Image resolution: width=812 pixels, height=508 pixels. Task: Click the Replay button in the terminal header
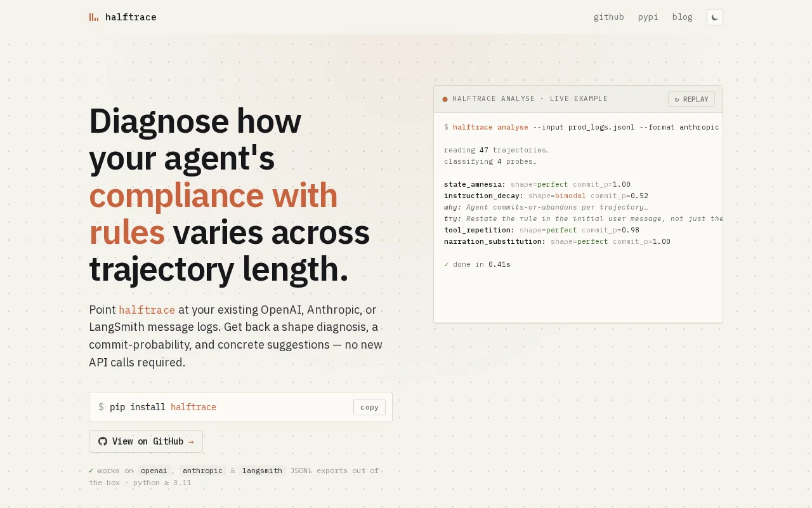pyautogui.click(x=691, y=99)
